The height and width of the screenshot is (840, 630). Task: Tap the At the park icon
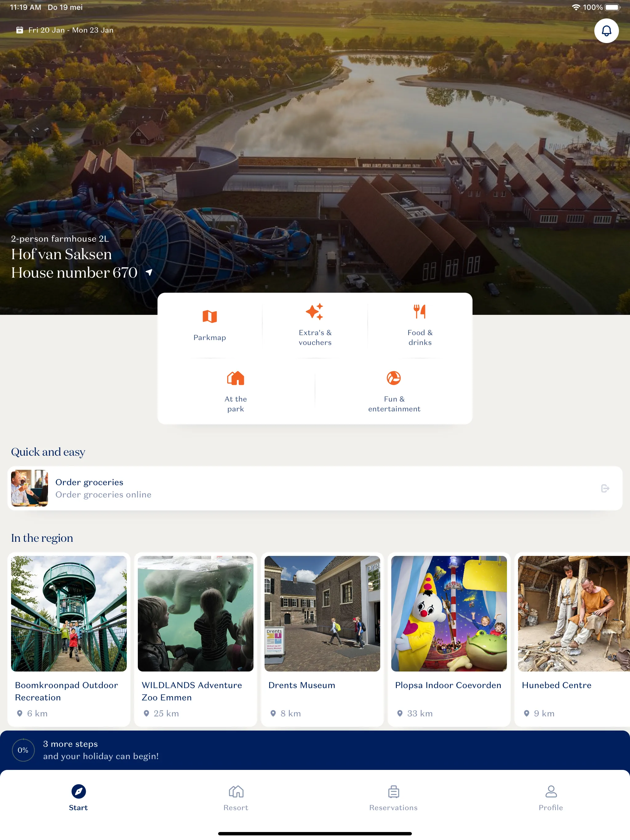(236, 378)
